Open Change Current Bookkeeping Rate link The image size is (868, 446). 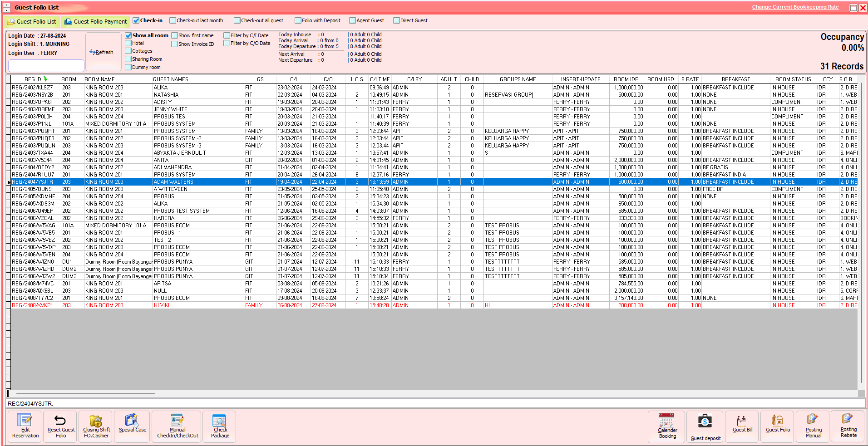point(795,7)
